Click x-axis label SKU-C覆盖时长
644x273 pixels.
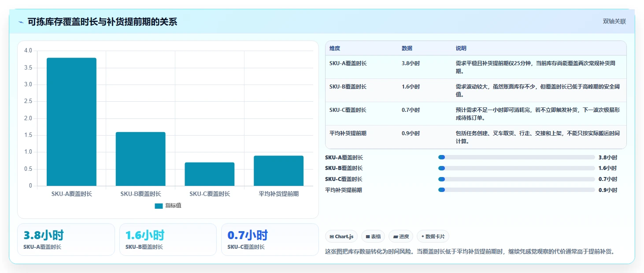(210, 194)
